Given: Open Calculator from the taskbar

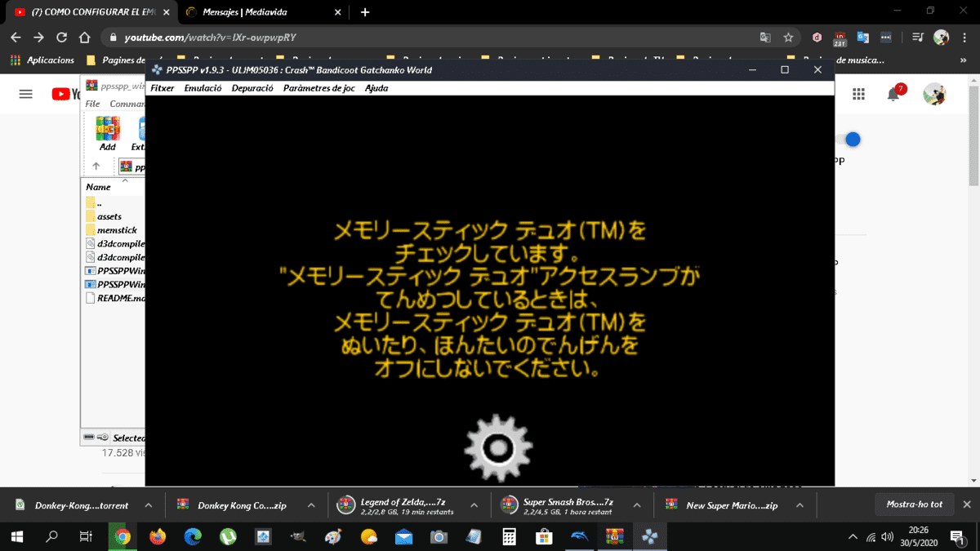Looking at the screenshot, I should (509, 536).
